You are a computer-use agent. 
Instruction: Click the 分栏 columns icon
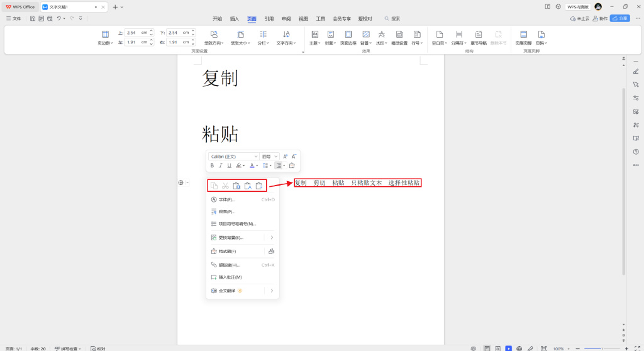(x=264, y=35)
